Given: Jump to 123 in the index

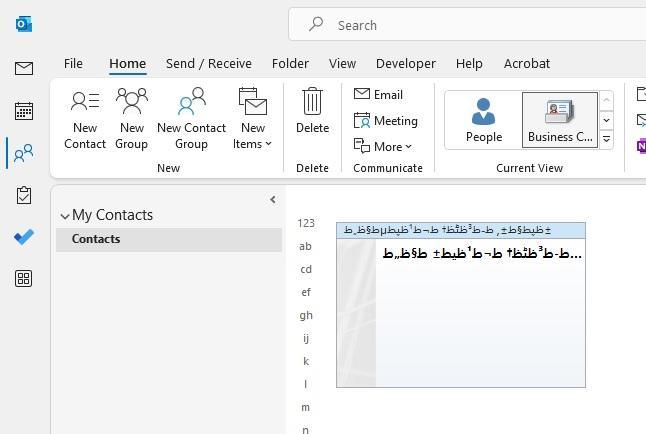Looking at the screenshot, I should tap(306, 223).
